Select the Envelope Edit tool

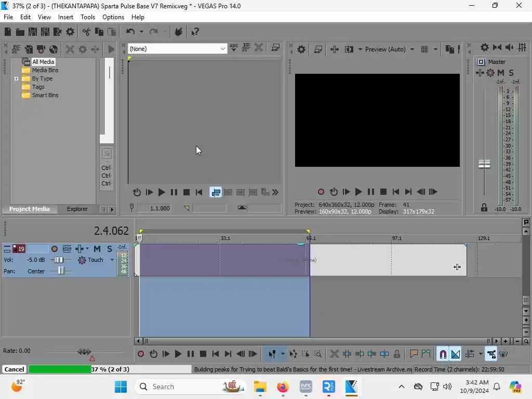(x=293, y=354)
